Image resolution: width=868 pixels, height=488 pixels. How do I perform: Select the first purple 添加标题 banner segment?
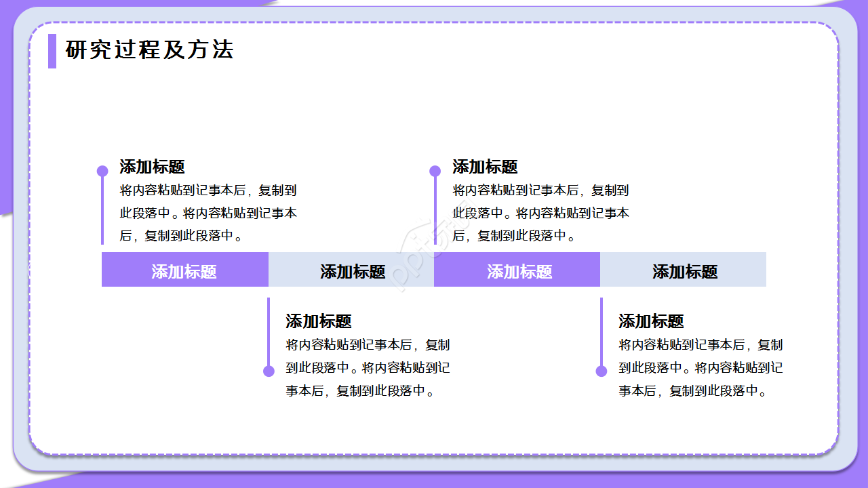[184, 269]
